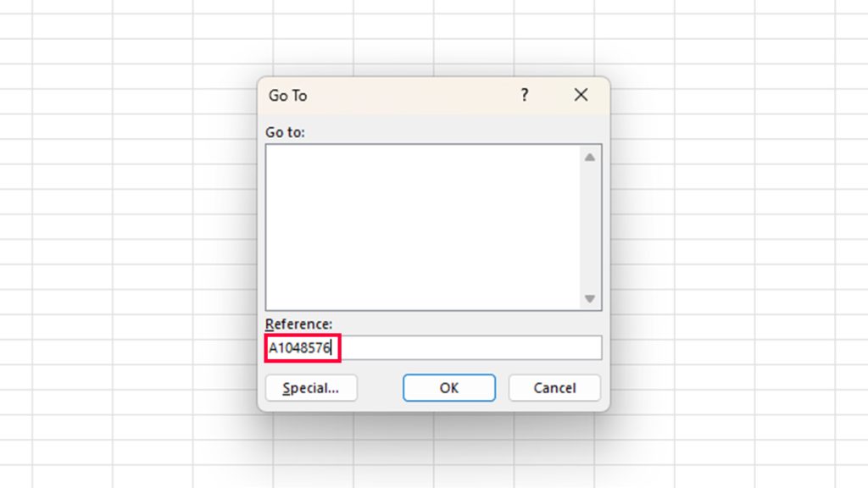
Task: Click OK to jump to A1048576
Action: click(448, 387)
